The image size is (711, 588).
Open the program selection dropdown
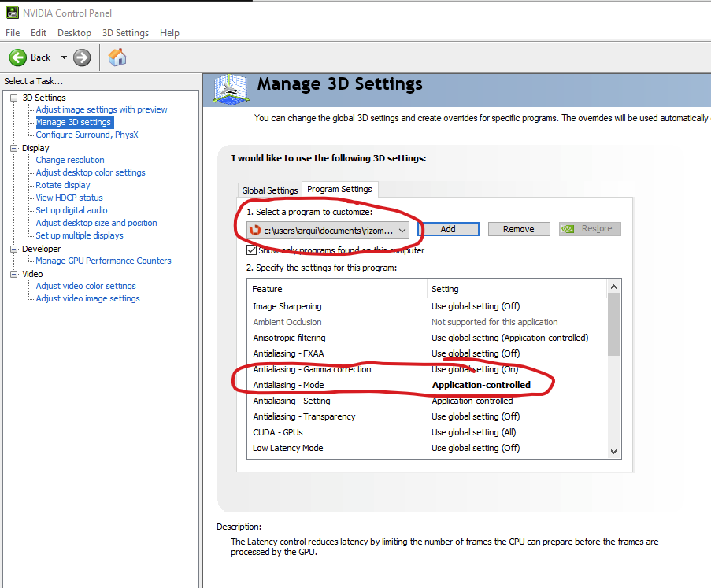(x=328, y=231)
